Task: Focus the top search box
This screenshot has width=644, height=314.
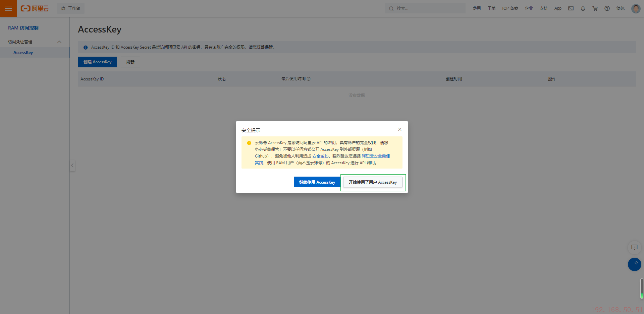Action: (x=425, y=8)
